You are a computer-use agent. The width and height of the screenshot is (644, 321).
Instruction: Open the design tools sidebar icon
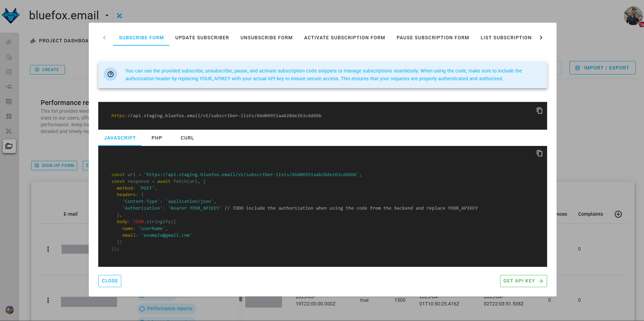pos(9,131)
